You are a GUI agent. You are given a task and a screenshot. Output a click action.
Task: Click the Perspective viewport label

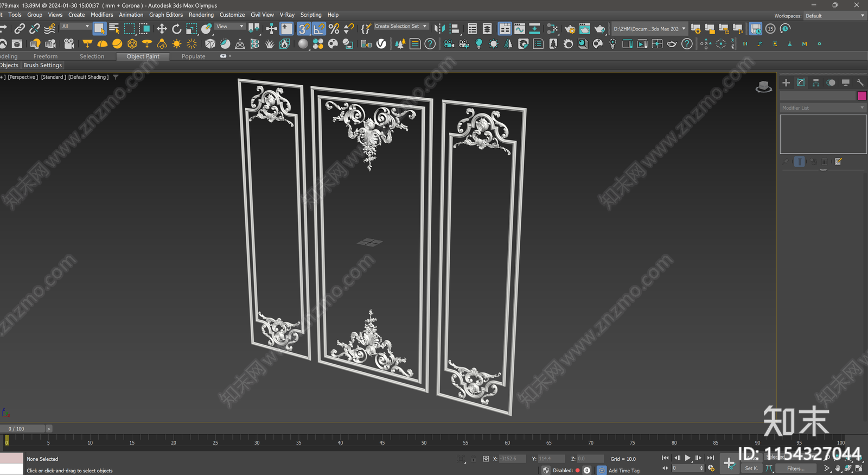click(x=23, y=77)
